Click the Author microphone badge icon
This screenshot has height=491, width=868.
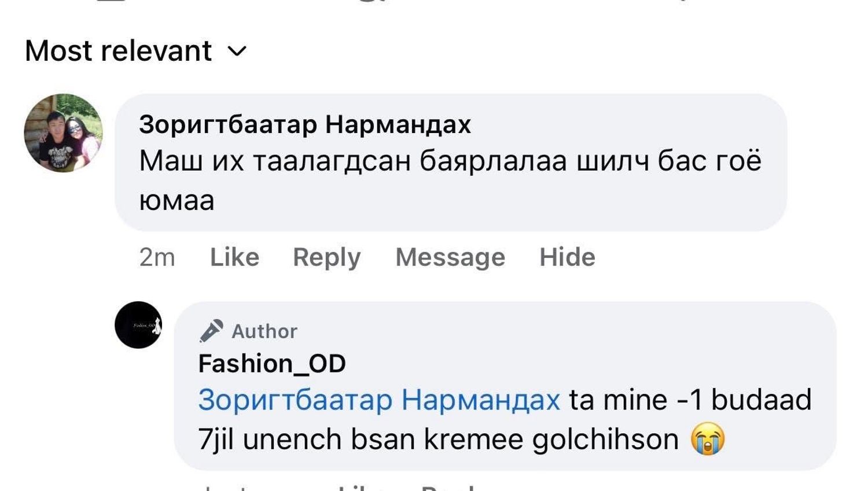(211, 331)
